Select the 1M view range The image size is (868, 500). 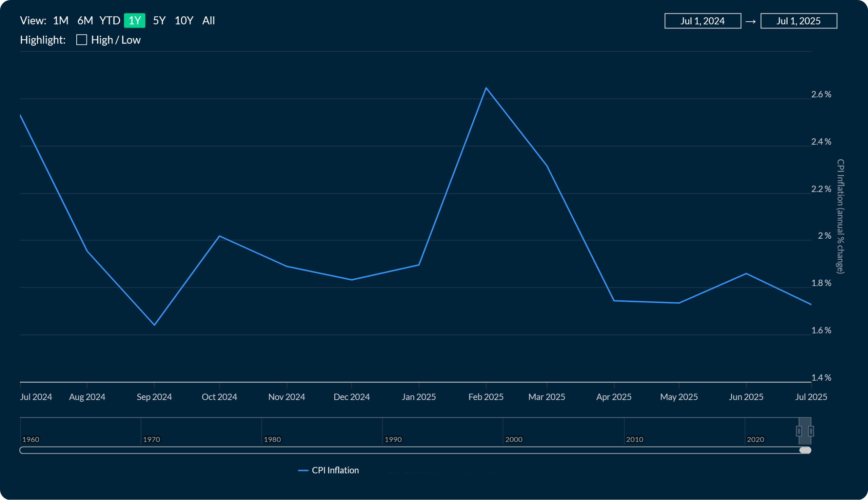pyautogui.click(x=60, y=21)
